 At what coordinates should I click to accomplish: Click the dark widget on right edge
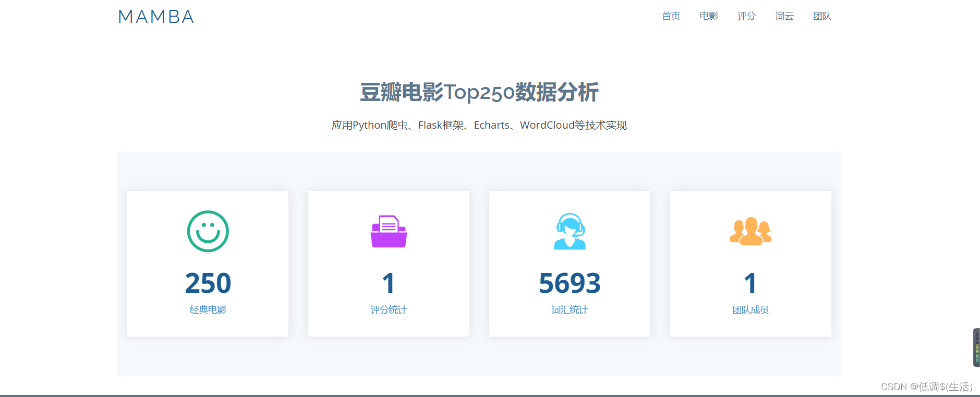pos(976,348)
